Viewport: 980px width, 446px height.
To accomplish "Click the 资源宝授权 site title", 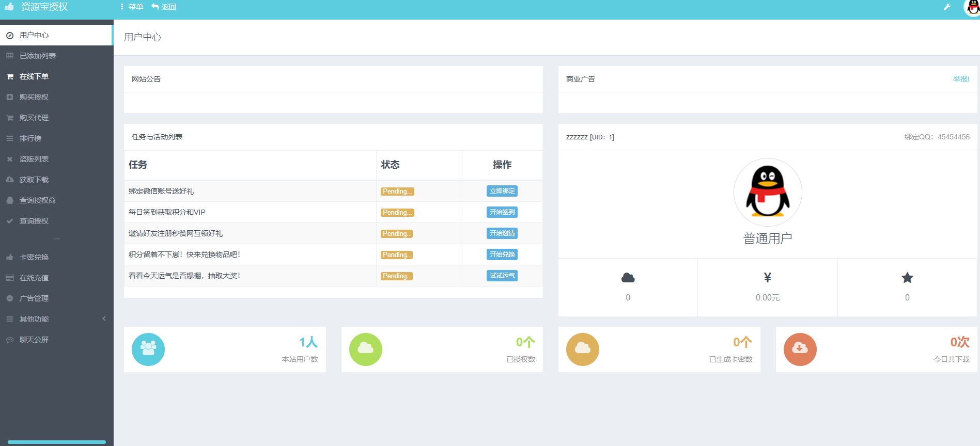I will coord(44,7).
